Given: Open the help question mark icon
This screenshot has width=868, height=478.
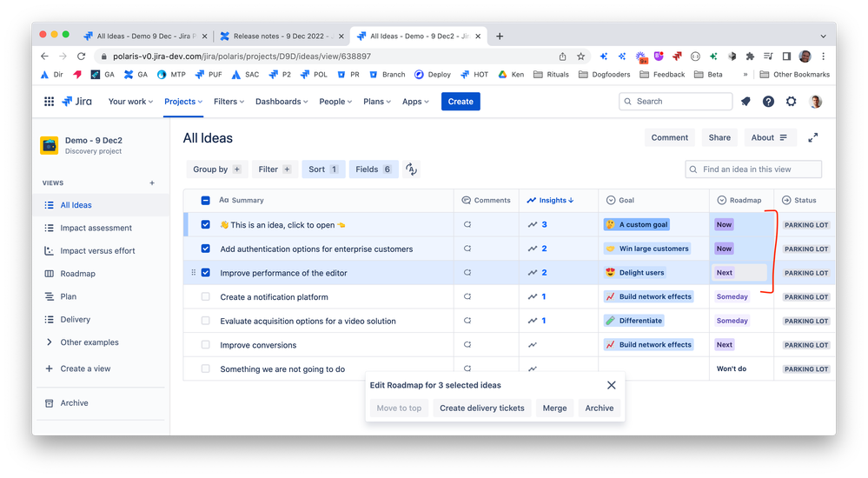Looking at the screenshot, I should coord(768,102).
